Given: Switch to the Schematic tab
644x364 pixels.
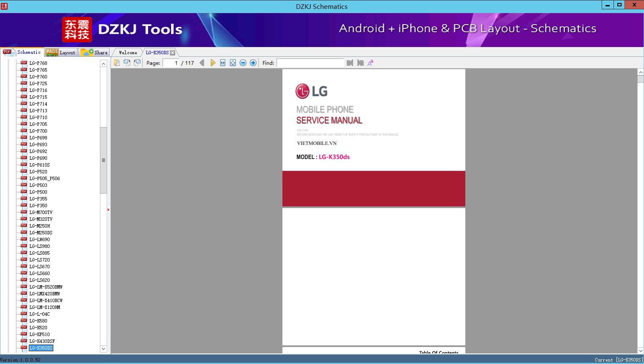Looking at the screenshot, I should [x=22, y=52].
